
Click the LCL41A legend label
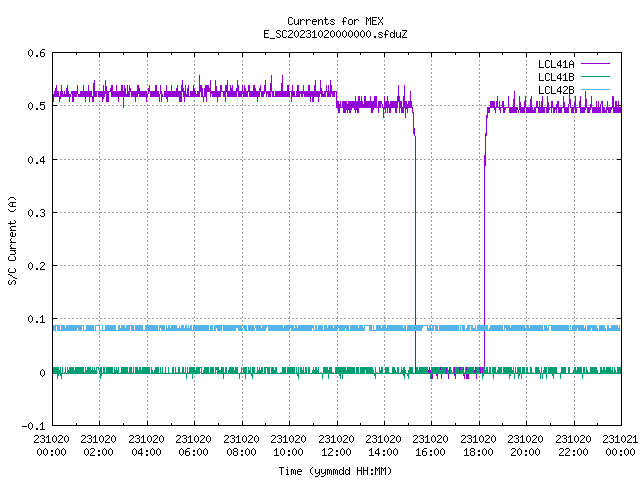point(556,64)
